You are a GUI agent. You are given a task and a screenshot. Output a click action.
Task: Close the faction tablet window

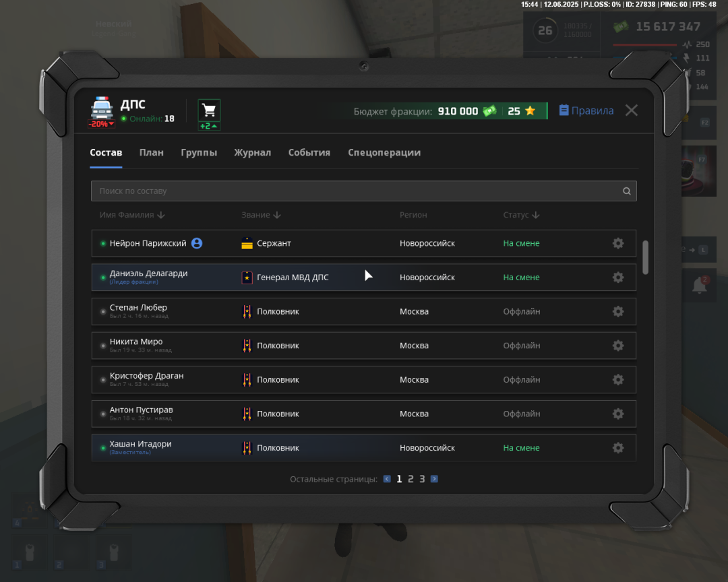(632, 110)
